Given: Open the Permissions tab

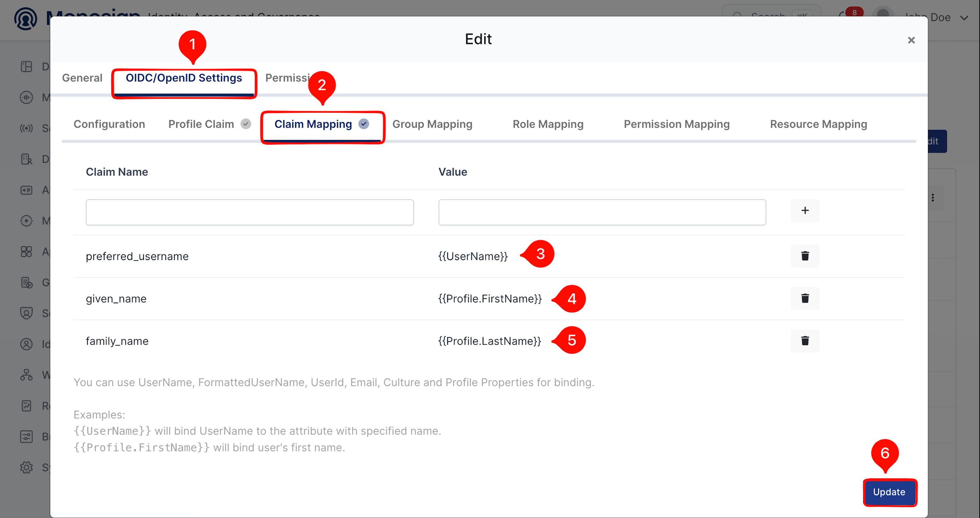Looking at the screenshot, I should (287, 78).
